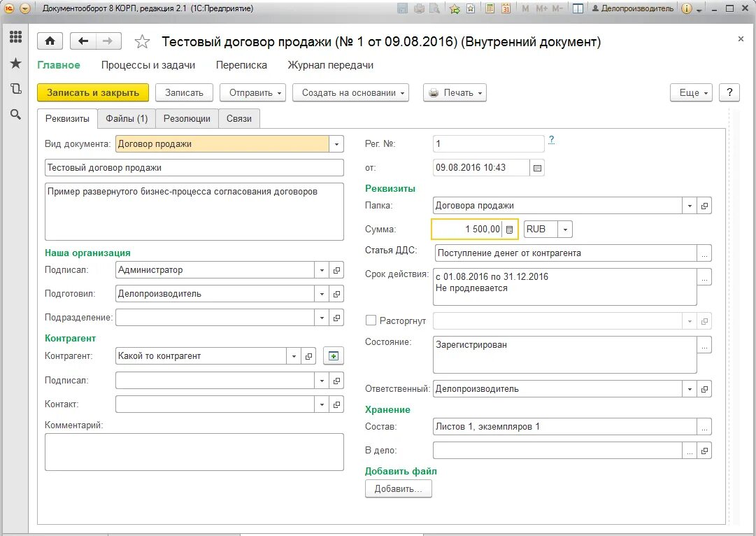Select В дело with ellipsis button
Image resolution: width=756 pixels, height=536 pixels.
coord(690,451)
